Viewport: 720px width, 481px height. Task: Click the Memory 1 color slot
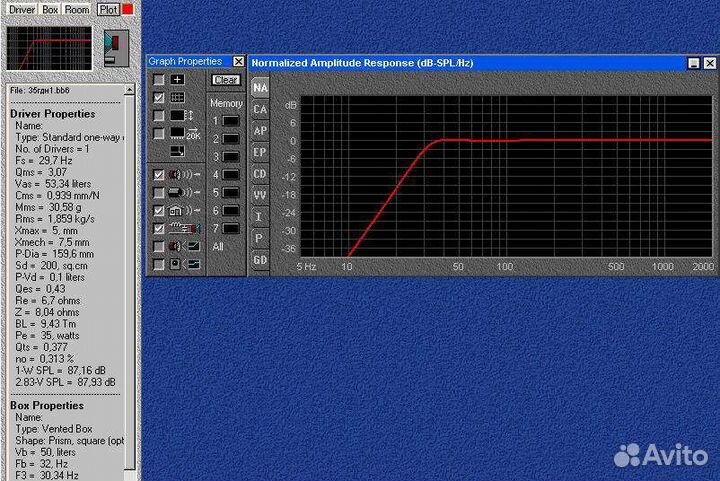tap(231, 121)
